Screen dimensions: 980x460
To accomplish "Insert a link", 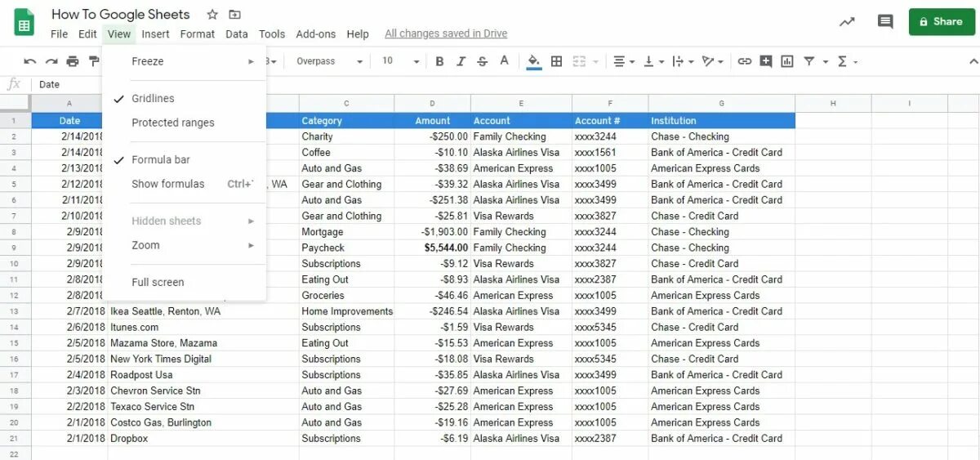I will tap(744, 61).
